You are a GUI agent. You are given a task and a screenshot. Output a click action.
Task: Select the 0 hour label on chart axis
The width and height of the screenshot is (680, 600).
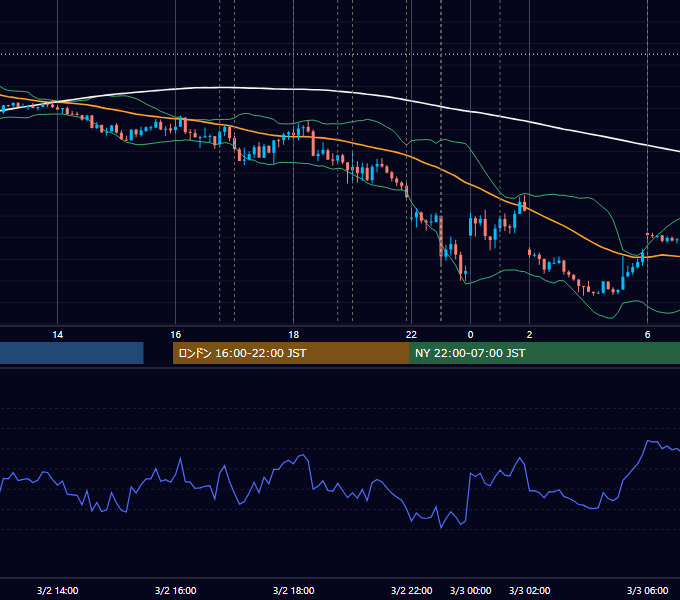470,335
